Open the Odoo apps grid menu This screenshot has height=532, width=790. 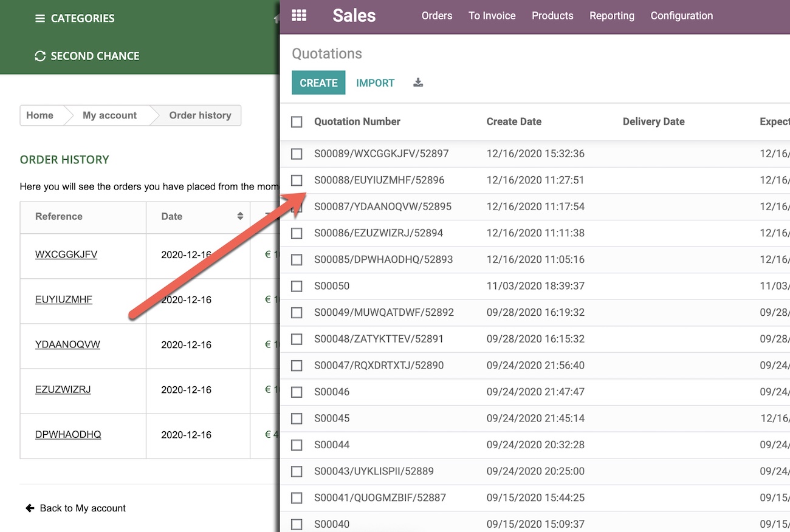(298, 16)
